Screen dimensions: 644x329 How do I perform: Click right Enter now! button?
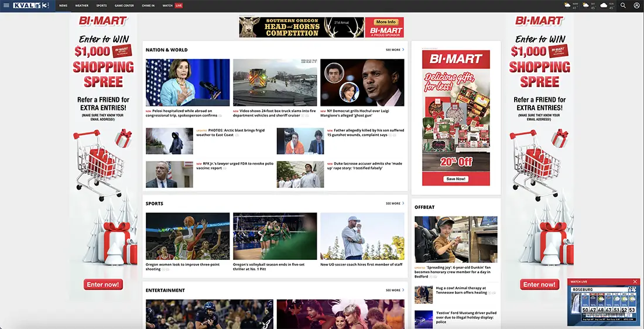coord(539,285)
